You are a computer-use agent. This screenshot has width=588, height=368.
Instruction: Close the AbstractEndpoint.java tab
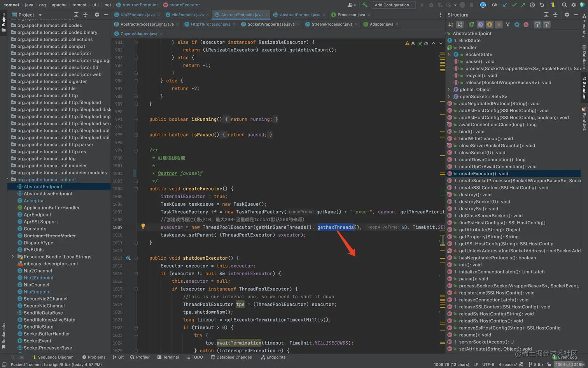coord(266,15)
